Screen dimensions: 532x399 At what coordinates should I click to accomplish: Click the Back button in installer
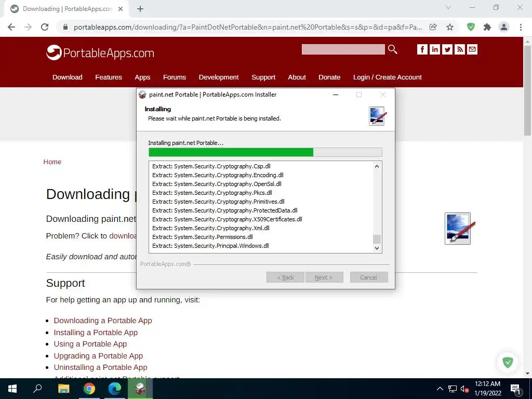pos(285,277)
